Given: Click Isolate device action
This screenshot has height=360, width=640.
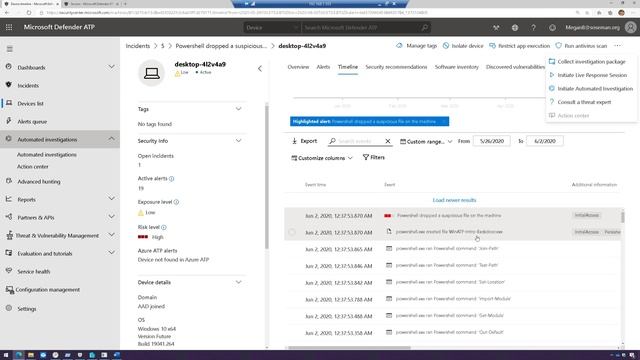Looking at the screenshot, I should click(463, 46).
